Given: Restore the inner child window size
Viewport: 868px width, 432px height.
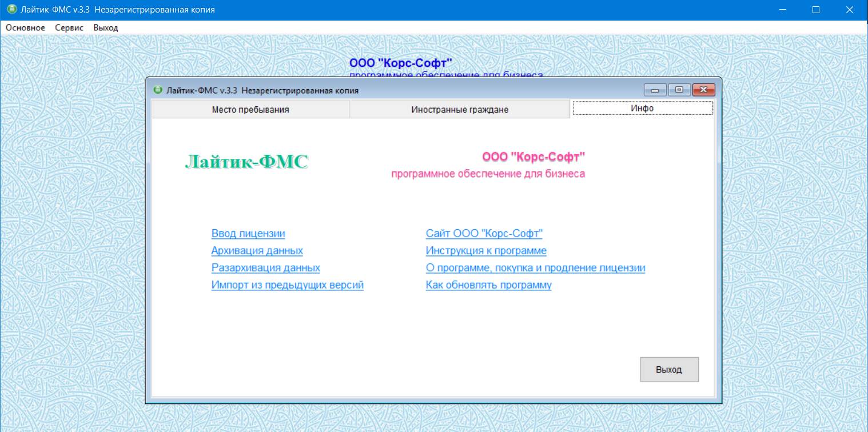Looking at the screenshot, I should pyautogui.click(x=679, y=90).
